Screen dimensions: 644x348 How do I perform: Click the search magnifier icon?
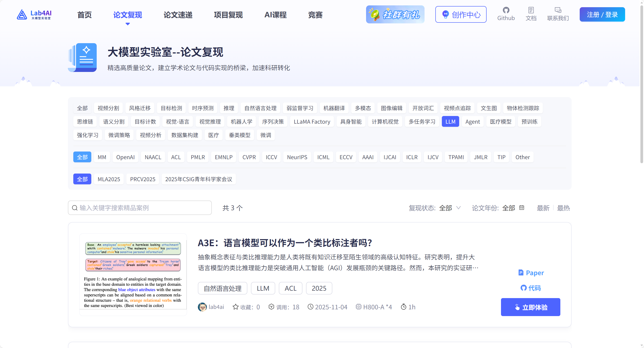(74, 208)
